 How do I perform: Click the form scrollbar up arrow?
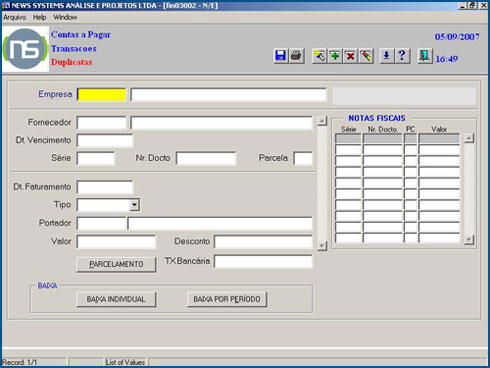(x=322, y=121)
